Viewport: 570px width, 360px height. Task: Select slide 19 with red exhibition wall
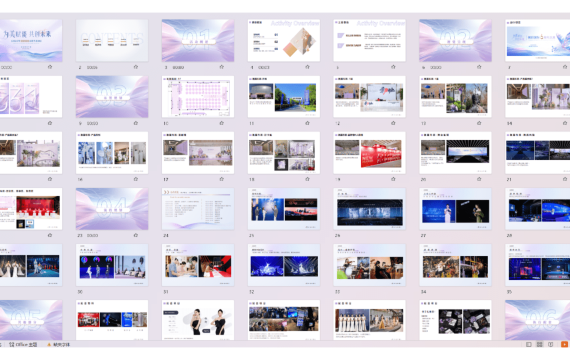coord(369,153)
